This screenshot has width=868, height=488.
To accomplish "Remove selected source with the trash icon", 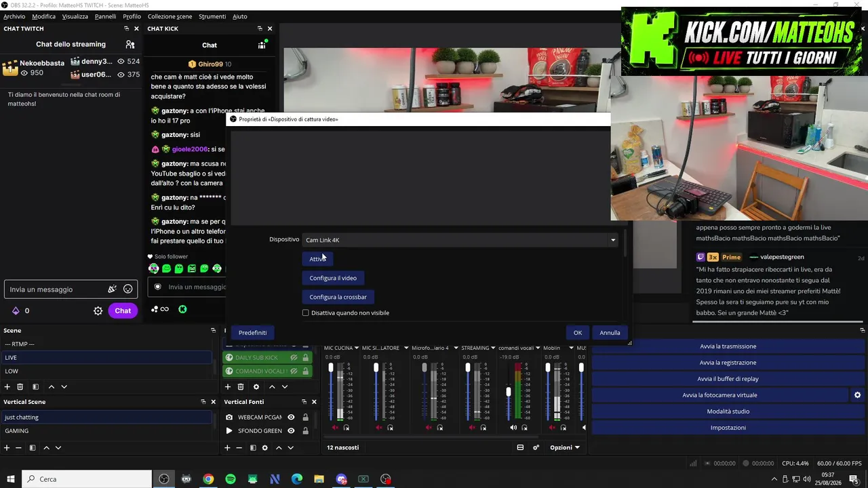I will [x=241, y=386].
